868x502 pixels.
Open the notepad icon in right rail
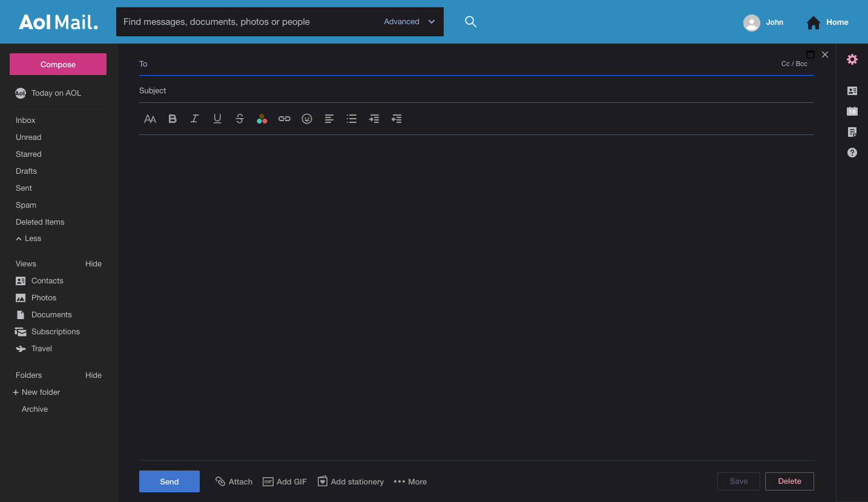[x=852, y=132]
